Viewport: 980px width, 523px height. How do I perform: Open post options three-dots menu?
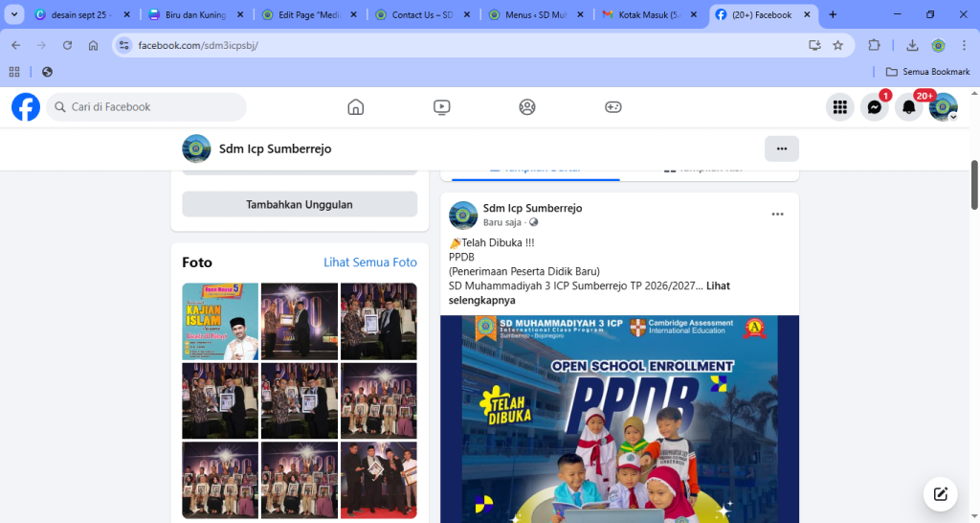pos(777,214)
